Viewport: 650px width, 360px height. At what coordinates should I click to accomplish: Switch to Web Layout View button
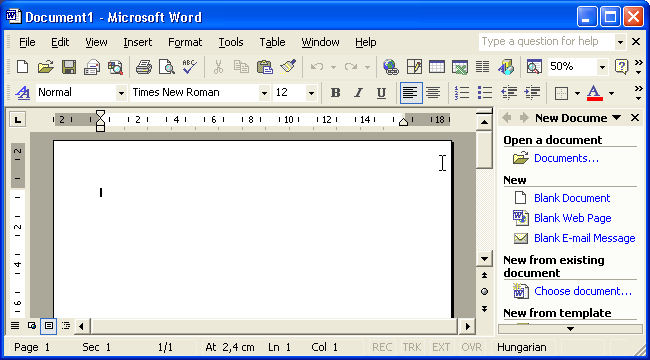click(32, 326)
